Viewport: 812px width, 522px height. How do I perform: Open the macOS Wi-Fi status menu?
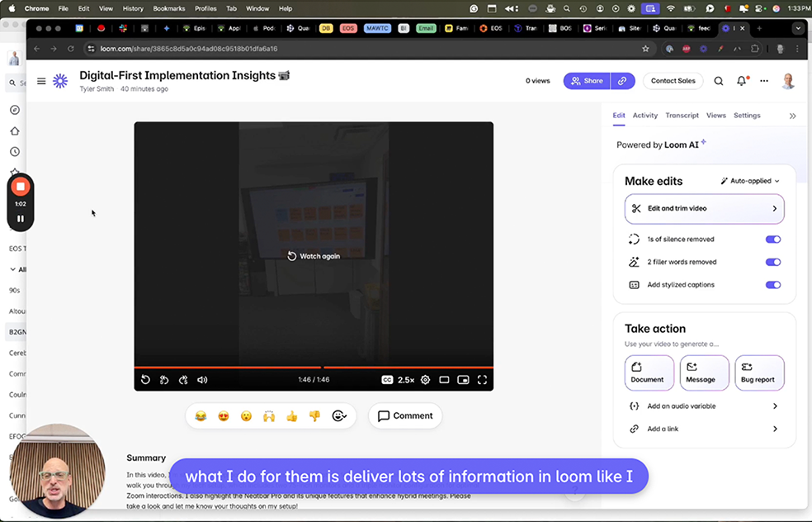pyautogui.click(x=670, y=8)
